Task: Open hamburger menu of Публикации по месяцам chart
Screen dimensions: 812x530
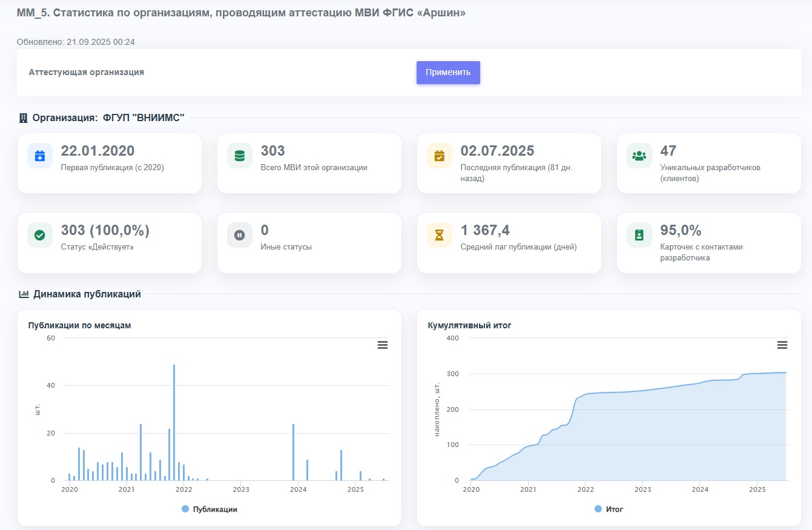Action: coord(382,345)
